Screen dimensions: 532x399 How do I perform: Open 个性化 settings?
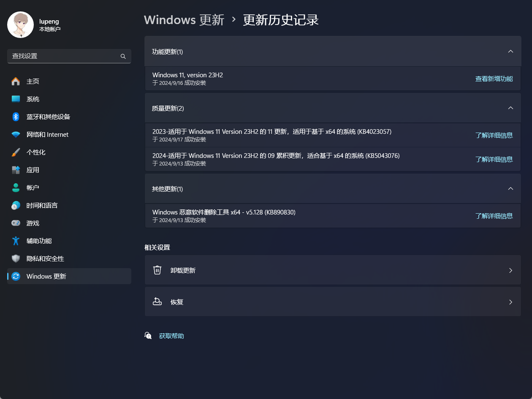(69, 152)
